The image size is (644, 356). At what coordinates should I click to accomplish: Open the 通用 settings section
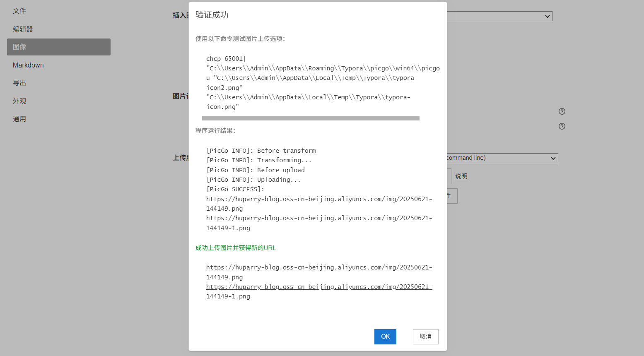click(19, 119)
